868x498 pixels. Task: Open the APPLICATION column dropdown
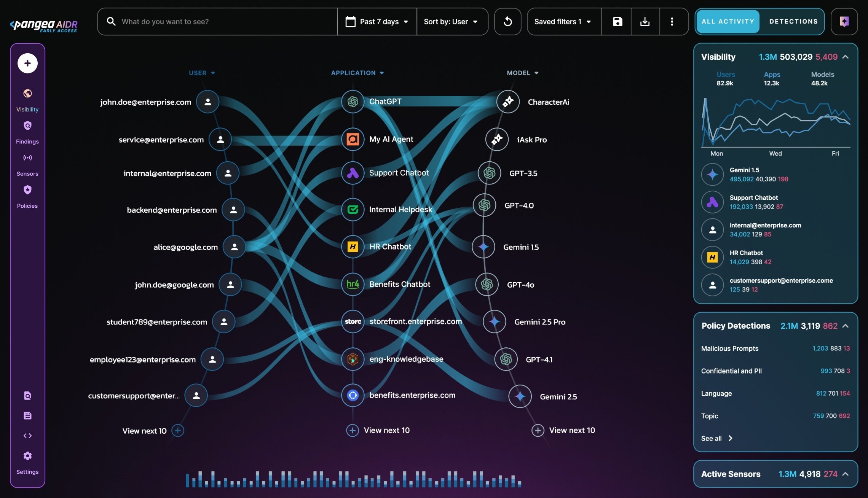pos(357,73)
